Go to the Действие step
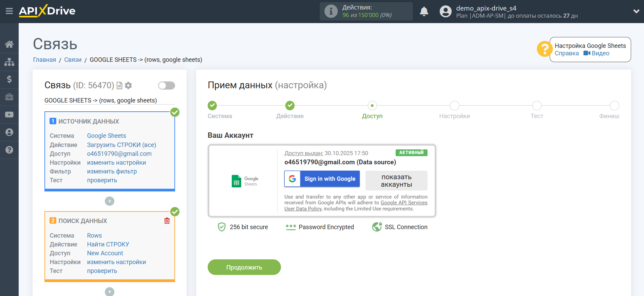The width and height of the screenshot is (644, 296). 290,106
